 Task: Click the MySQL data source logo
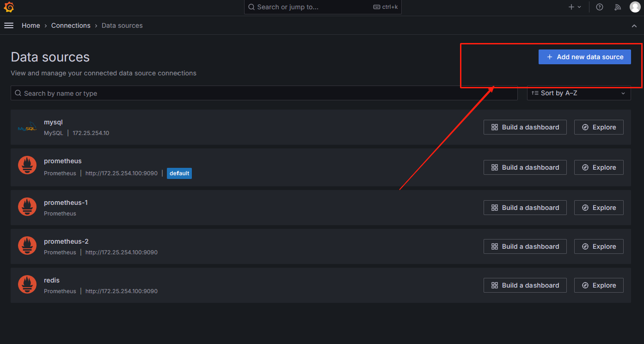[27, 127]
